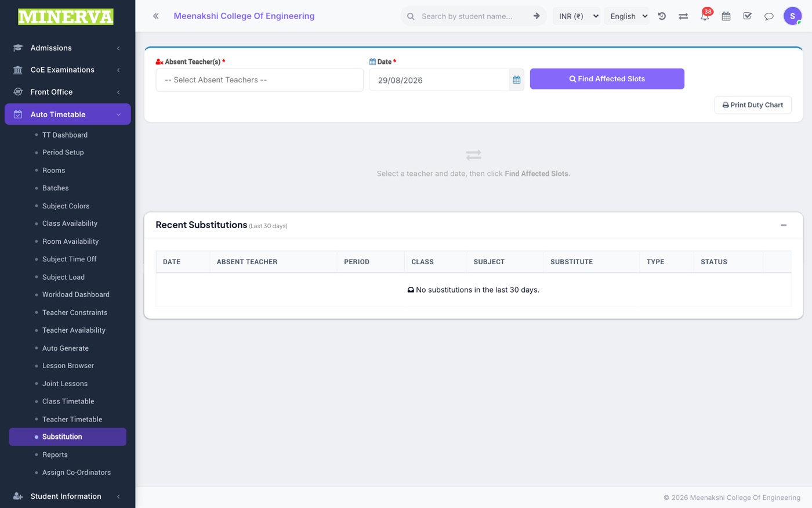
Task: Open Subject Load page
Action: (x=63, y=277)
